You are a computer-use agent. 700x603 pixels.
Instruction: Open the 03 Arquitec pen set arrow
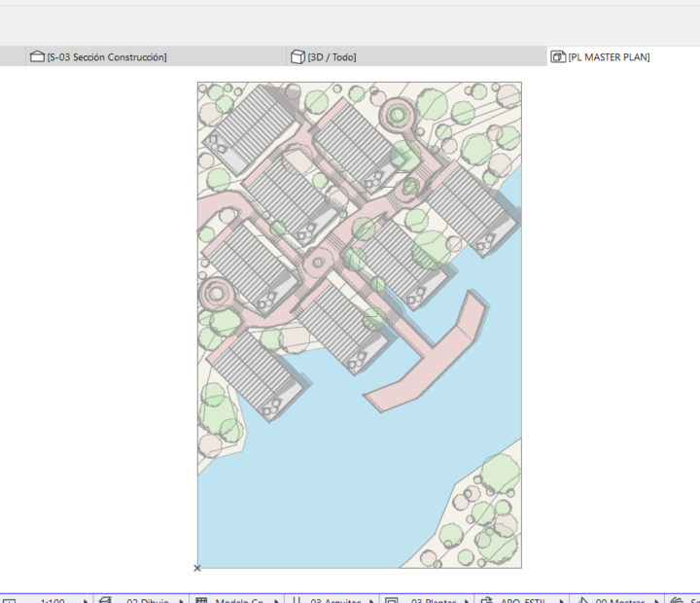(x=371, y=601)
